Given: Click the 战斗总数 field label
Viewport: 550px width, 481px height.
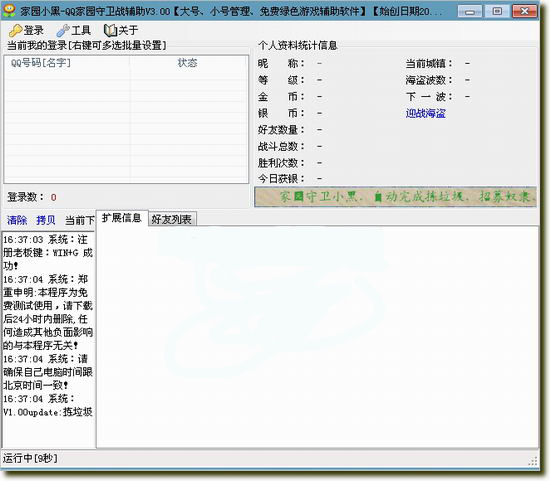Looking at the screenshot, I should (x=281, y=146).
